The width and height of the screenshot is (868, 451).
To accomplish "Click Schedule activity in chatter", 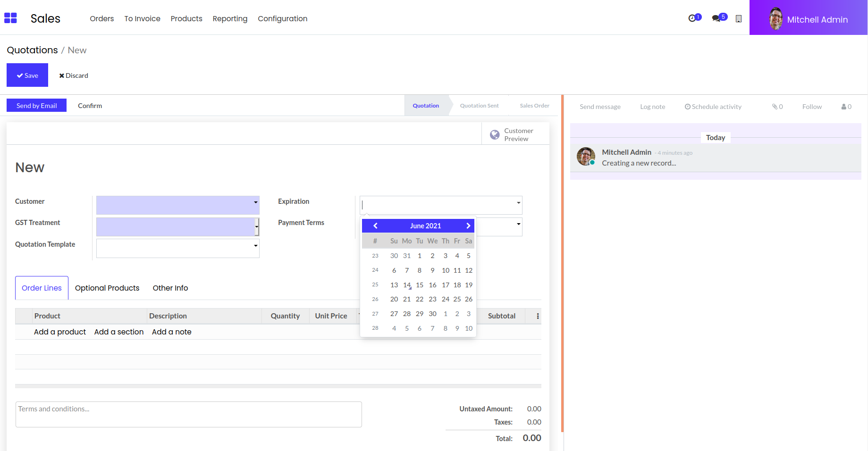I will click(713, 107).
